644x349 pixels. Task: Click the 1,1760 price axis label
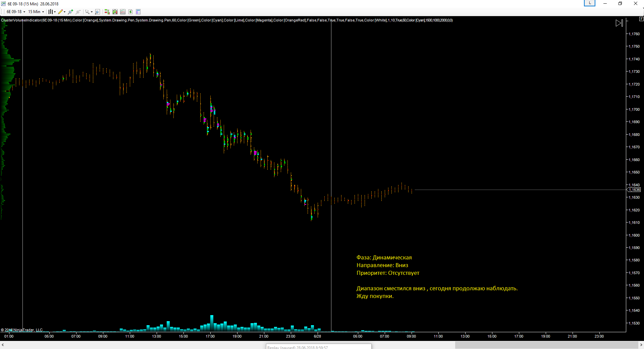[634, 34]
